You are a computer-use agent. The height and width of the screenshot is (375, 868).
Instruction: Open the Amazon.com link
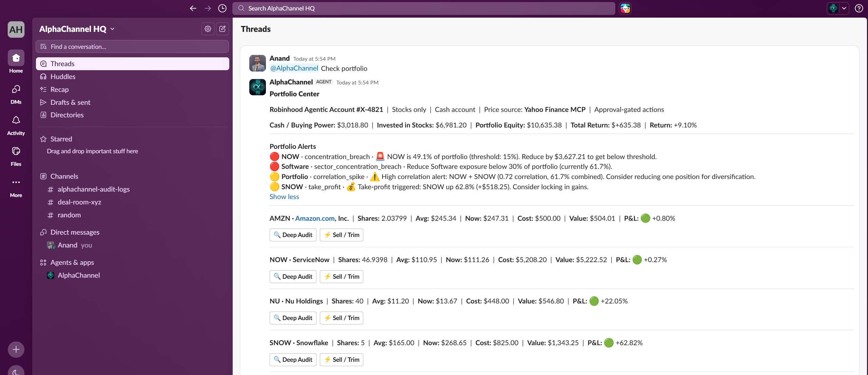click(x=315, y=218)
